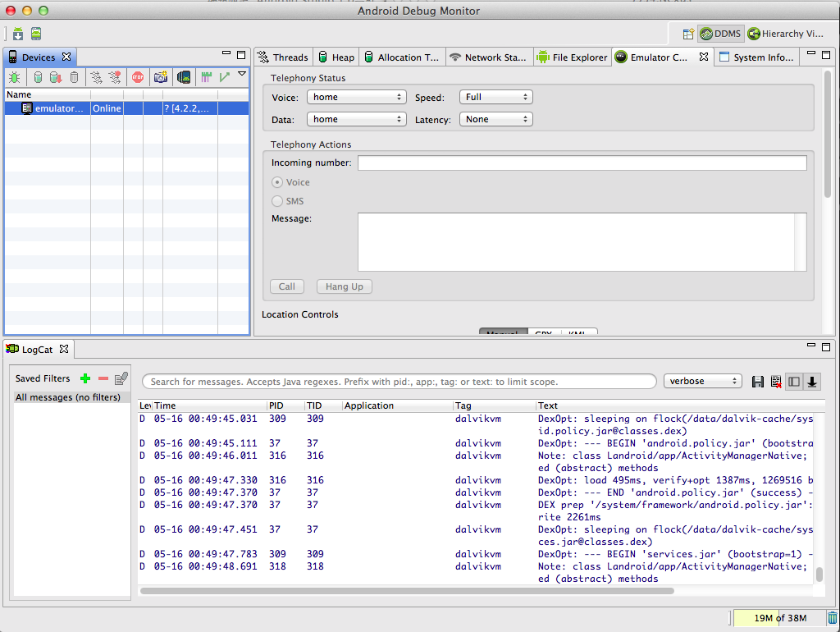840x632 pixels.
Task: Take a screen capture with camera icon
Action: 161,77
